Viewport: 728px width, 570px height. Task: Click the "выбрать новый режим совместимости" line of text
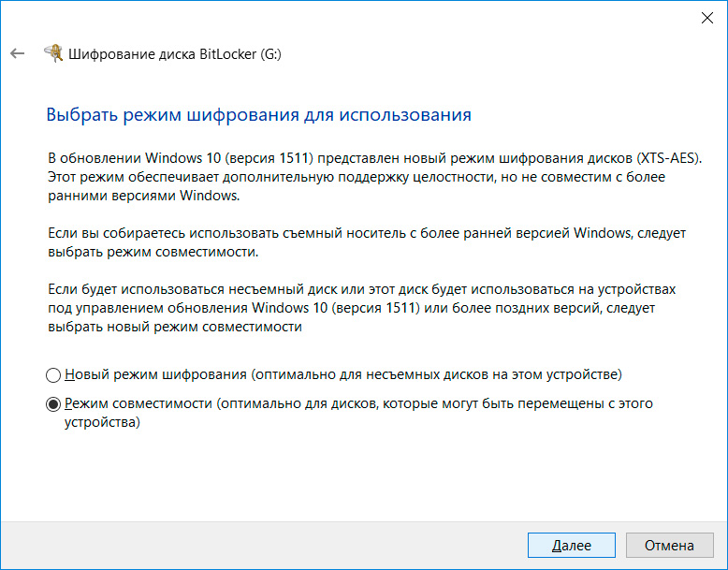tap(174, 327)
